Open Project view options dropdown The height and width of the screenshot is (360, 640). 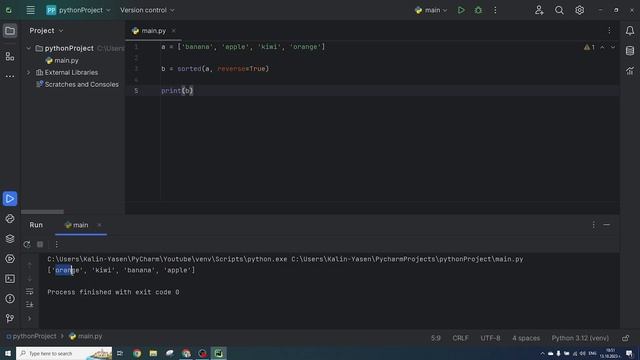point(47,31)
